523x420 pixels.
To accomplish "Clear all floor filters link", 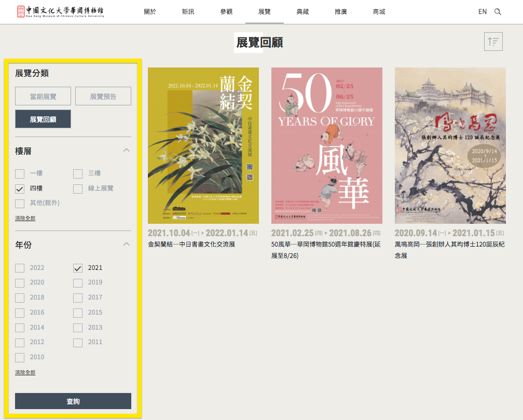I will (25, 218).
